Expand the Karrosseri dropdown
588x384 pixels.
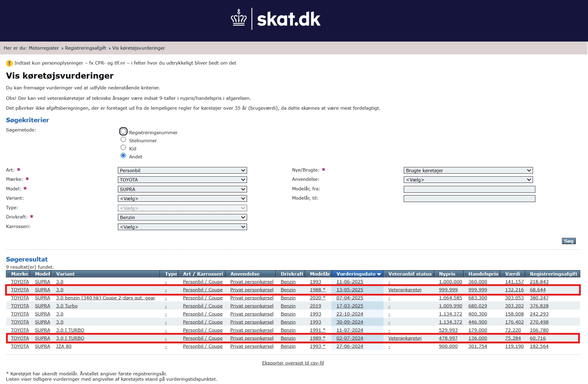click(182, 227)
